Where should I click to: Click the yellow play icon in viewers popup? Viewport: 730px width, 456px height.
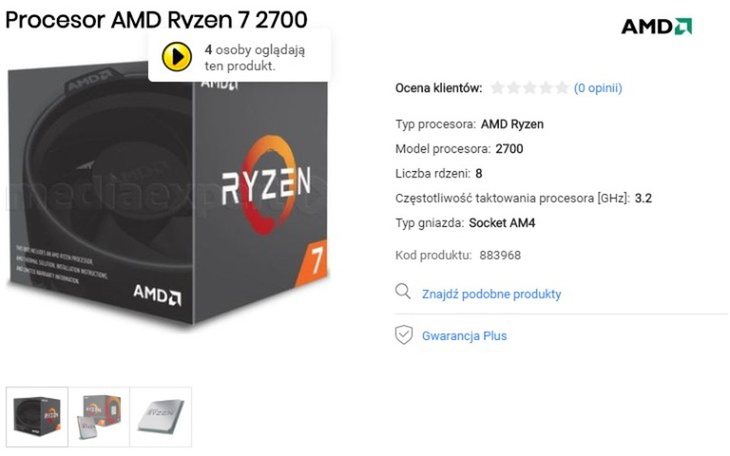coord(176,57)
